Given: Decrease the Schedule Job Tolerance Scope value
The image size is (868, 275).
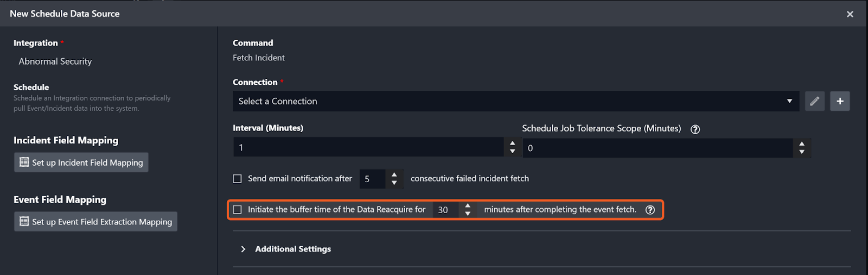Looking at the screenshot, I should tap(802, 152).
